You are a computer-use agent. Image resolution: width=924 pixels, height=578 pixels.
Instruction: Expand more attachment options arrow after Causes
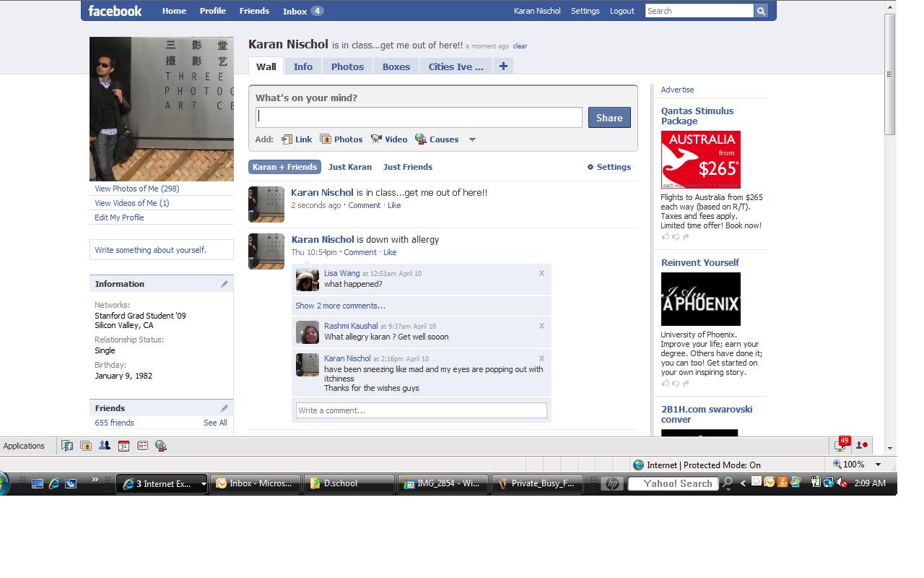pyautogui.click(x=472, y=139)
